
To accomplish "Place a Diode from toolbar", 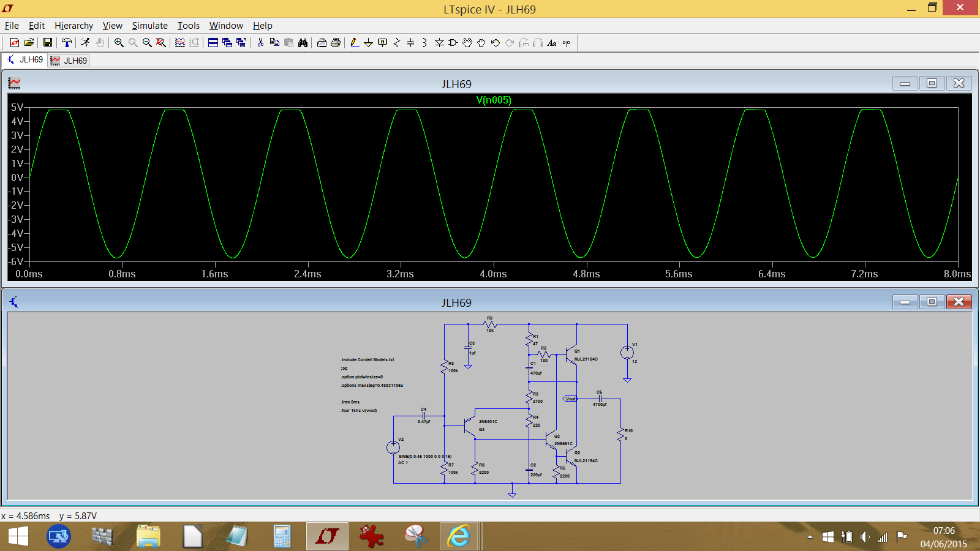I will point(439,43).
